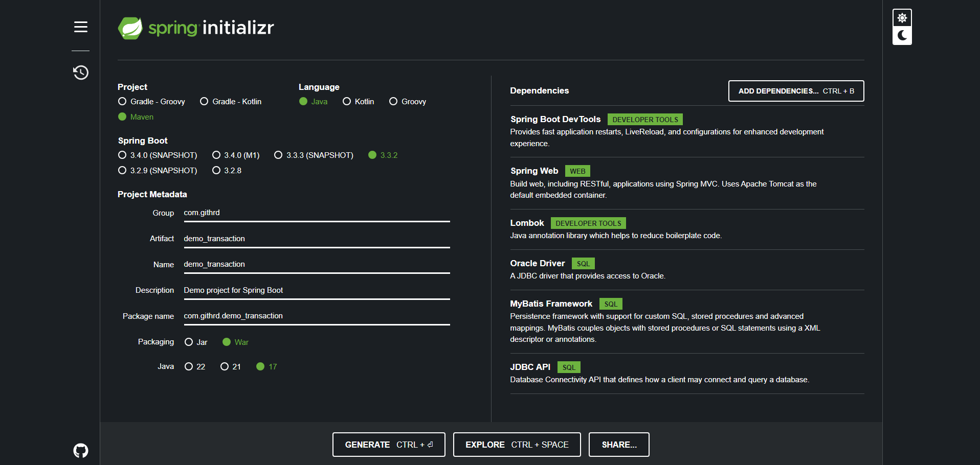Click the Explore button

(517, 445)
